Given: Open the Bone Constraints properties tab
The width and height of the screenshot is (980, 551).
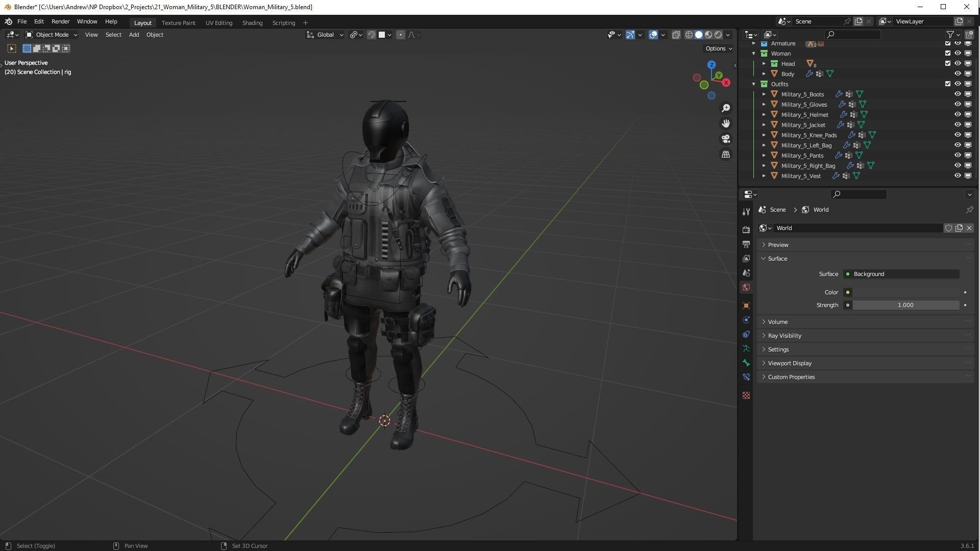Looking at the screenshot, I should point(746,377).
